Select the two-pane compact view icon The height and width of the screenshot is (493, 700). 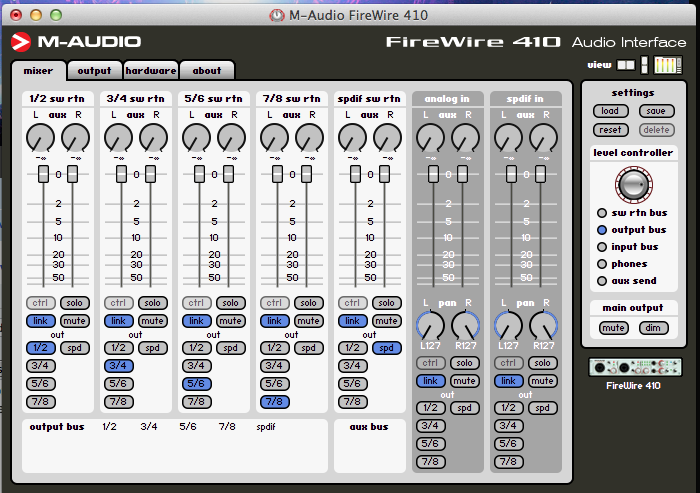coord(626,65)
